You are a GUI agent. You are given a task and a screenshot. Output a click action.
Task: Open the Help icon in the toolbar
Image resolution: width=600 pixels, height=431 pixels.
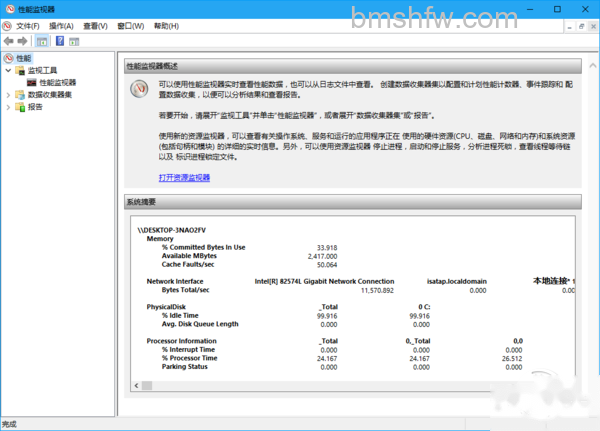point(60,41)
